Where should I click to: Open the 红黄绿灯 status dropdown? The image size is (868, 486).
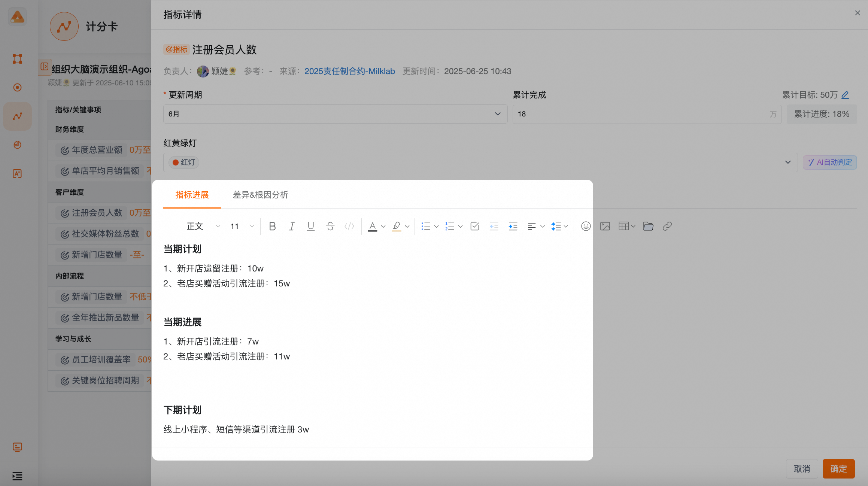pyautogui.click(x=480, y=162)
